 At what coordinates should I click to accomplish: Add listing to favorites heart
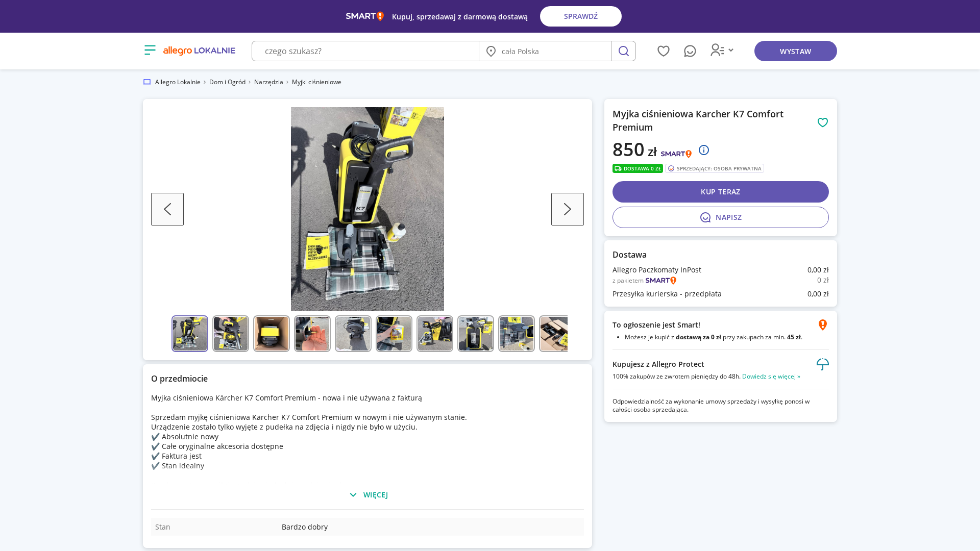coord(823,122)
